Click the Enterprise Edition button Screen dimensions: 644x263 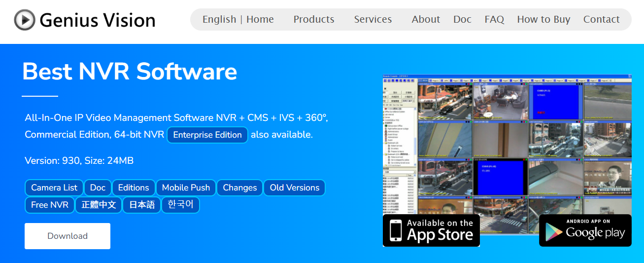[x=207, y=135]
